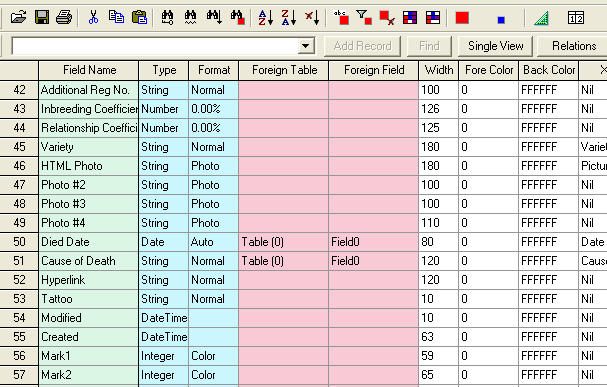Image resolution: width=607 pixels, height=387 pixels.
Task: Click the second red-blue grid icon
Action: coord(433,18)
